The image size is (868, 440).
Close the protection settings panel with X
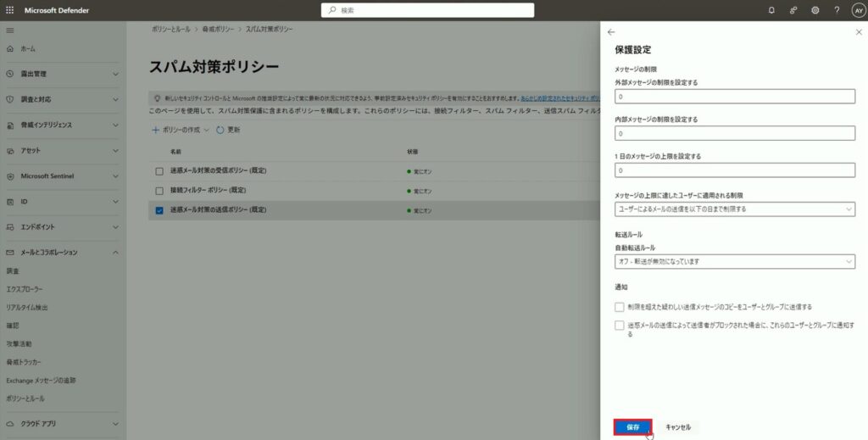[x=858, y=31]
